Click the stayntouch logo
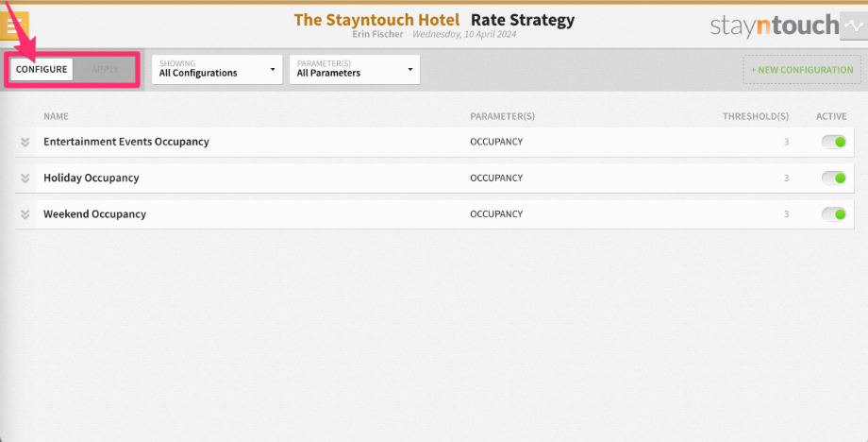Viewport: 868px width, 442px height. pyautogui.click(x=775, y=26)
